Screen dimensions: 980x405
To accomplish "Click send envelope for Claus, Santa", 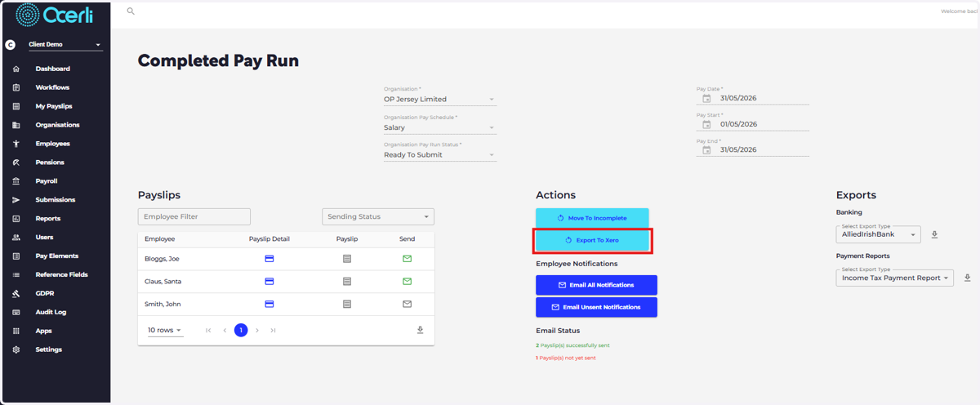I will coord(408,282).
